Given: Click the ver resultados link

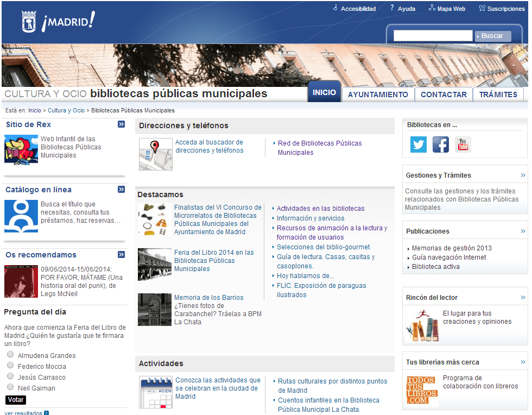Looking at the screenshot, I should [23, 413].
